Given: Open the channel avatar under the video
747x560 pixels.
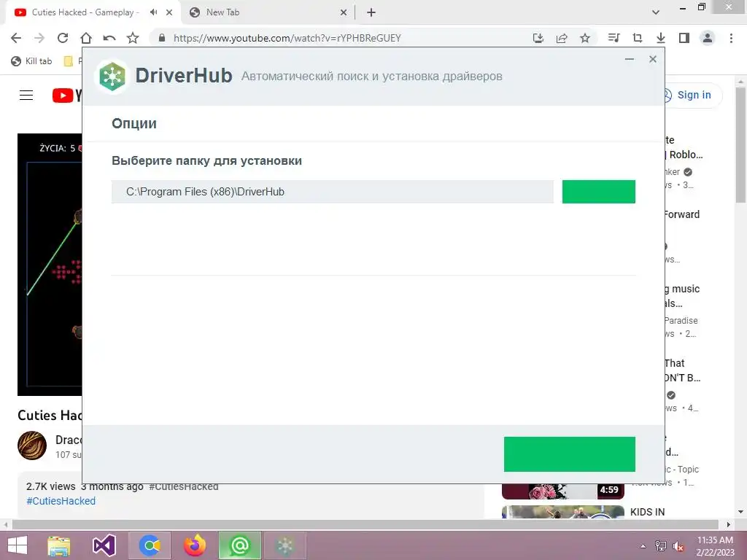Looking at the screenshot, I should [x=32, y=446].
